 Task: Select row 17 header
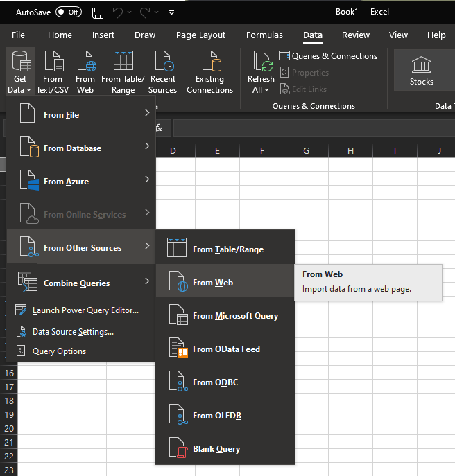click(9, 387)
